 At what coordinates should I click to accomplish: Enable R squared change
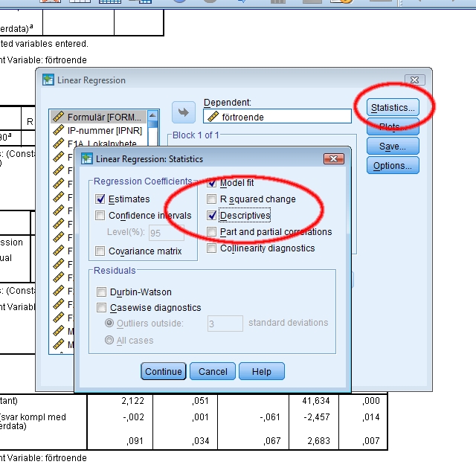[212, 199]
